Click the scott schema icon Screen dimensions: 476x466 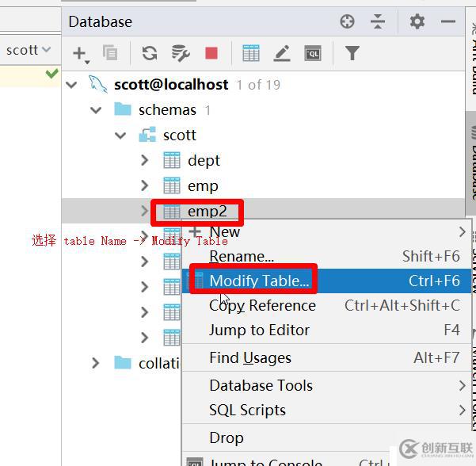pos(147,135)
